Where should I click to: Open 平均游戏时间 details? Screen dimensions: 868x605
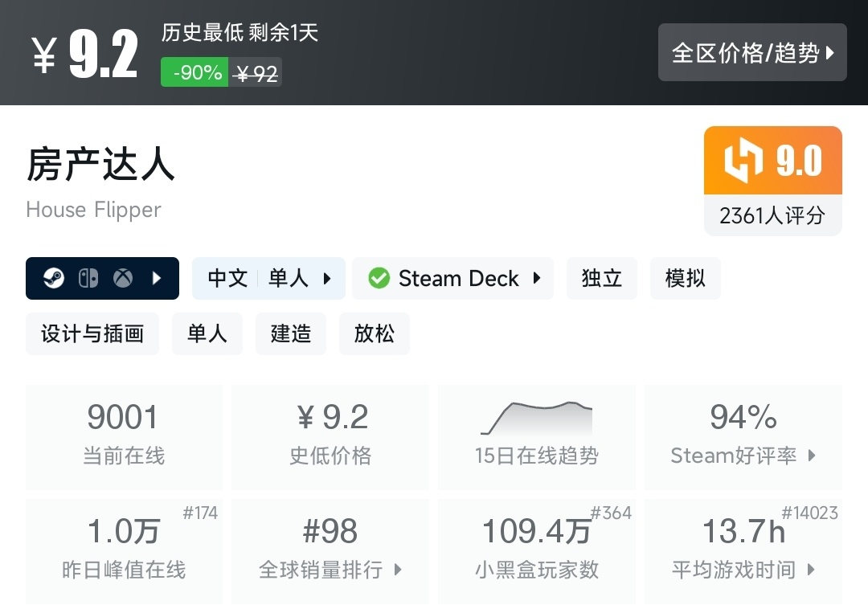[743, 550]
